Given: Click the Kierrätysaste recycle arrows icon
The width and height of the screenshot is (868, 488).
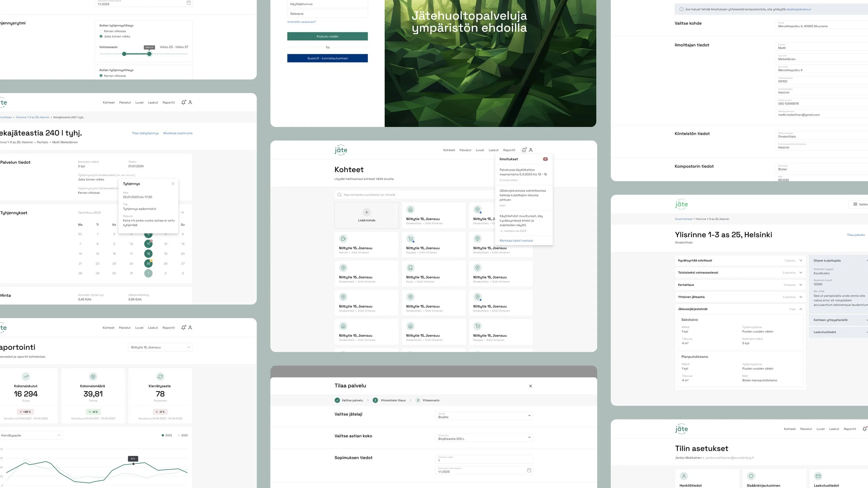Looking at the screenshot, I should (x=160, y=377).
